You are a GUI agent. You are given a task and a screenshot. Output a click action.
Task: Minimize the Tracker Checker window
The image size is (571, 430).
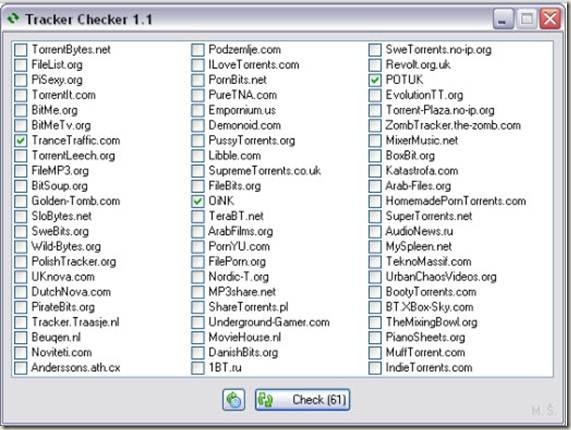point(503,19)
